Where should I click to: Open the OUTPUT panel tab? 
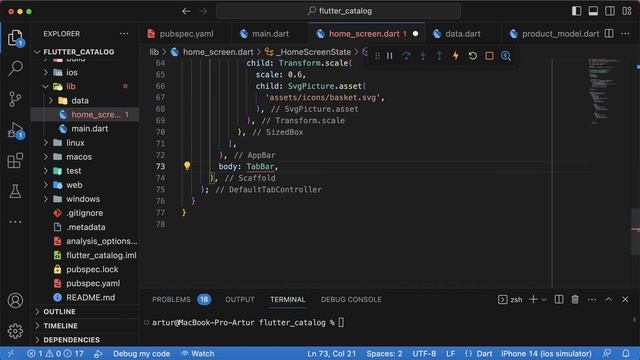pyautogui.click(x=240, y=300)
